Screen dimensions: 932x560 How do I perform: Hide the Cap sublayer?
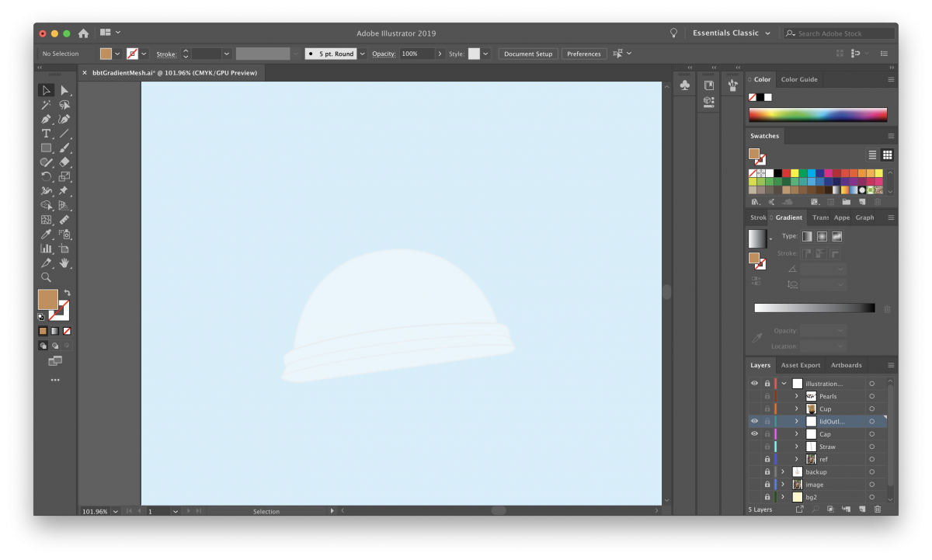point(754,434)
